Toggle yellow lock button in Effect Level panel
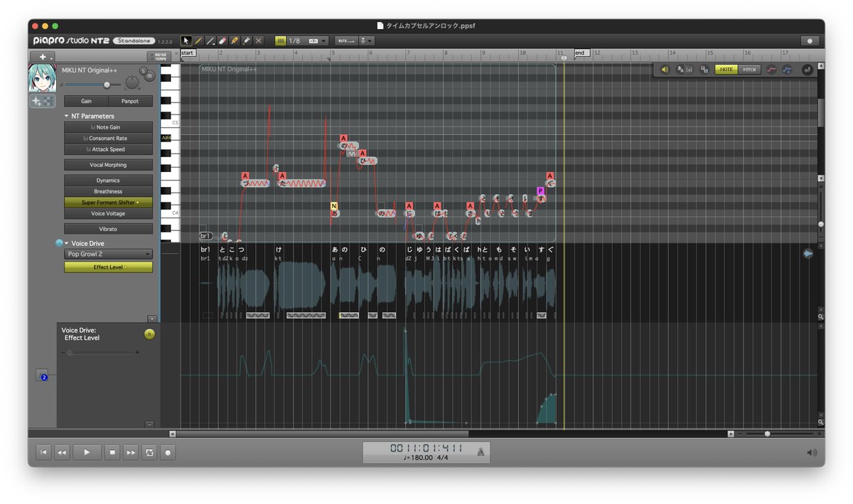This screenshot has height=504, width=853. click(149, 333)
